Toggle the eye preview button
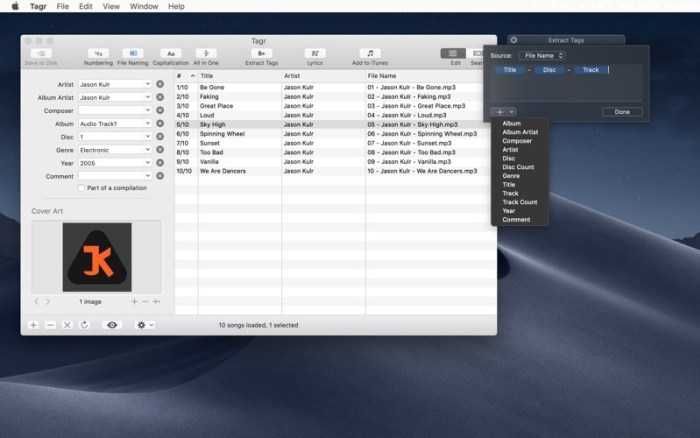Image resolution: width=700 pixels, height=438 pixels. [112, 325]
